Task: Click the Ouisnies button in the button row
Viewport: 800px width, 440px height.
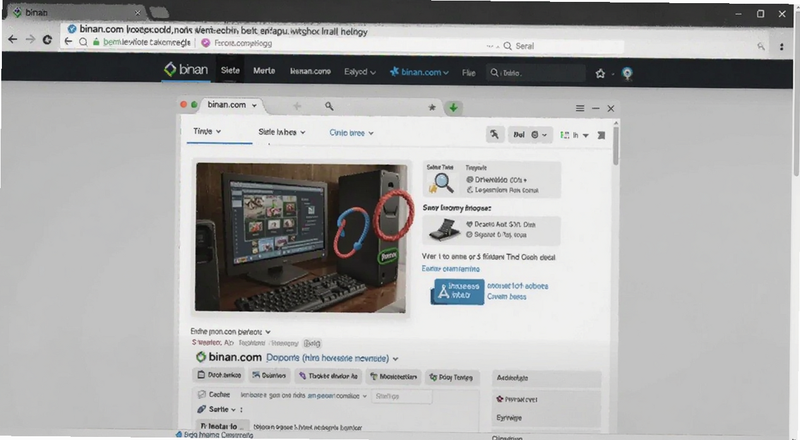Action: click(x=269, y=376)
